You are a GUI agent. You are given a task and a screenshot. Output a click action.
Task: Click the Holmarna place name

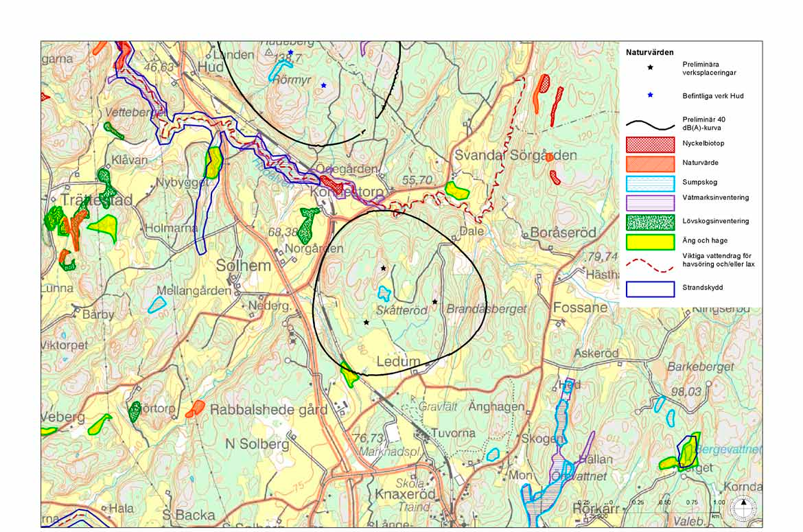171,228
